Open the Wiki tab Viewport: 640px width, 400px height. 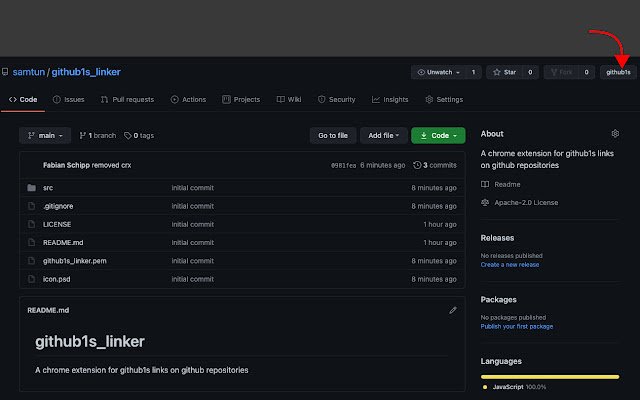(289, 100)
